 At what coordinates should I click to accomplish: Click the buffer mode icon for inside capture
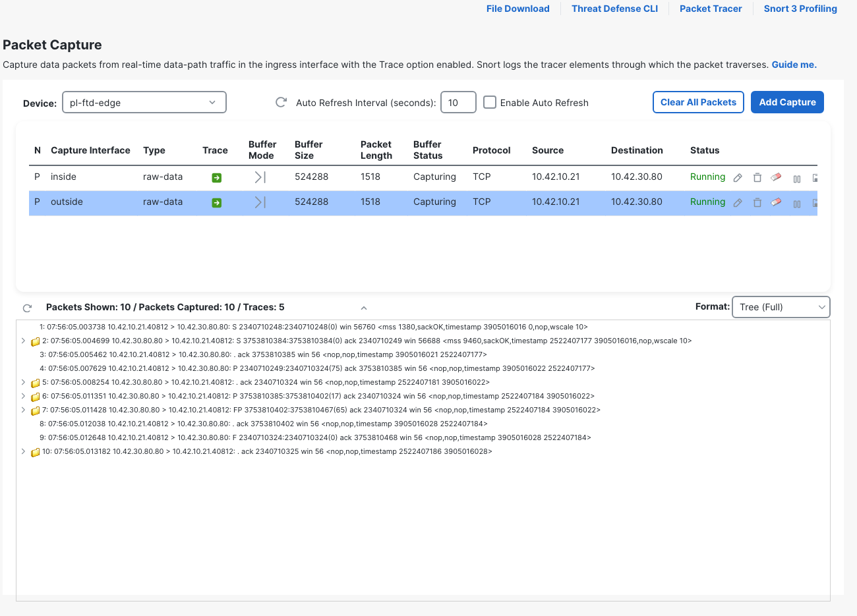pyautogui.click(x=260, y=177)
